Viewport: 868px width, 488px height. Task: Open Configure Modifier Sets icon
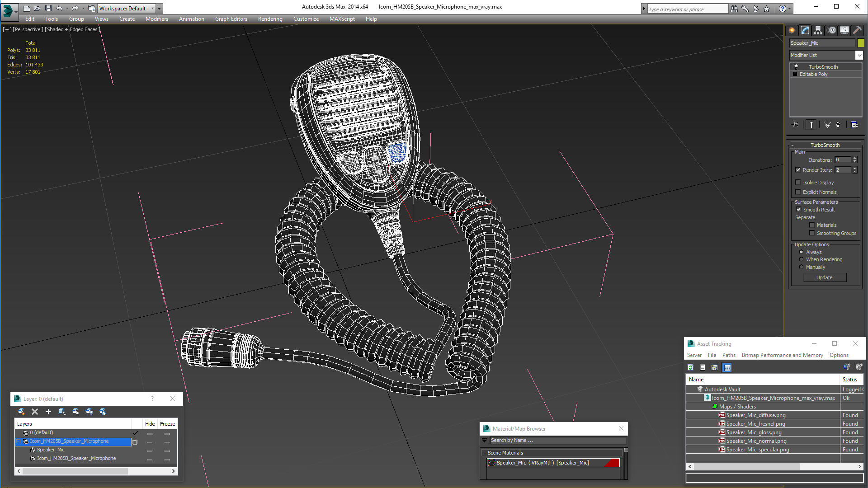coord(854,125)
